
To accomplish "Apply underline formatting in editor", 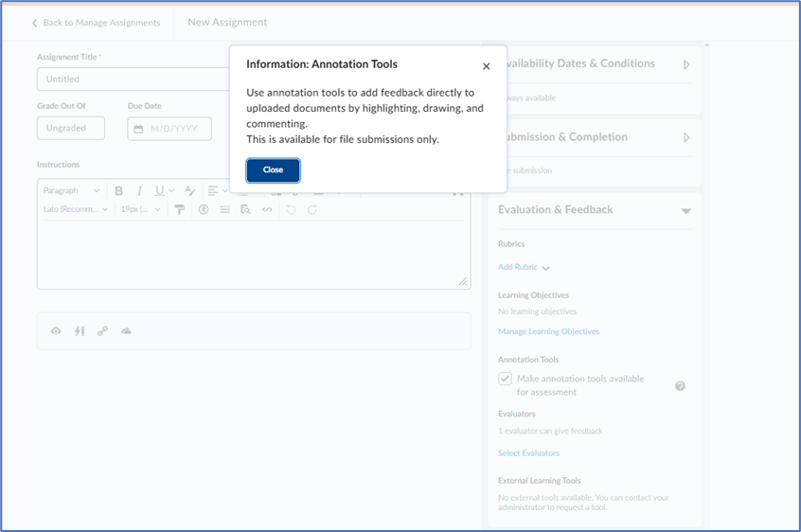I will click(x=159, y=191).
